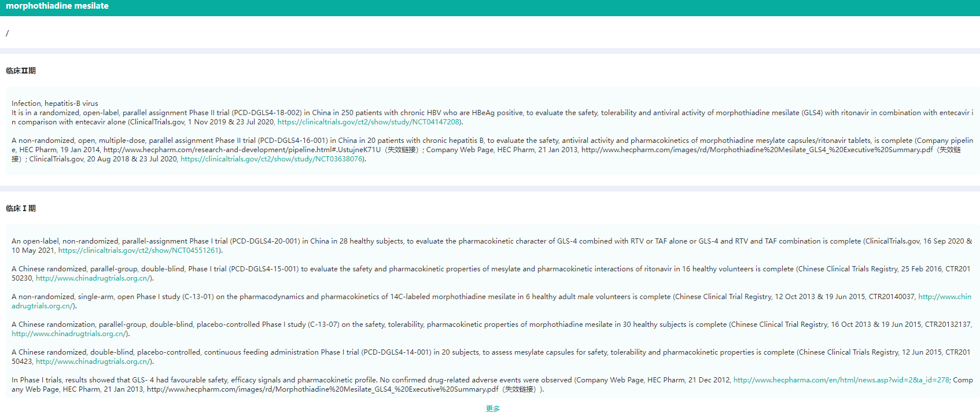Open the NCT04551261 clinicaltrials.gov link
The image size is (980, 420).
(x=139, y=250)
